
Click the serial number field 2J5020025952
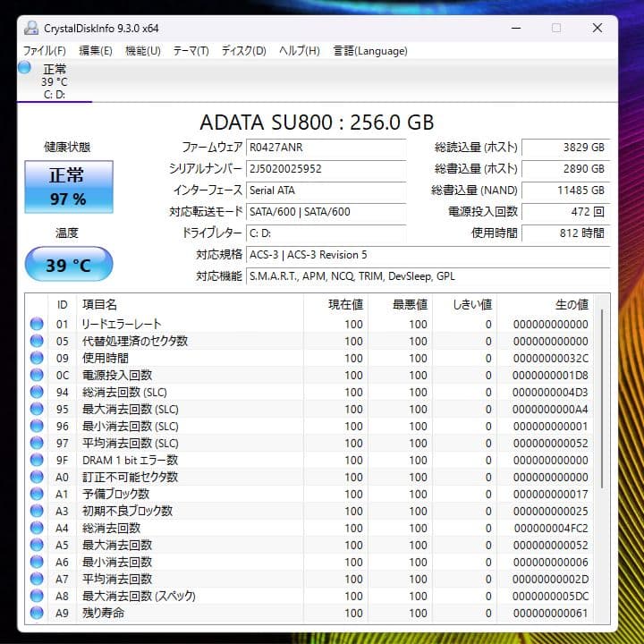coord(326,169)
